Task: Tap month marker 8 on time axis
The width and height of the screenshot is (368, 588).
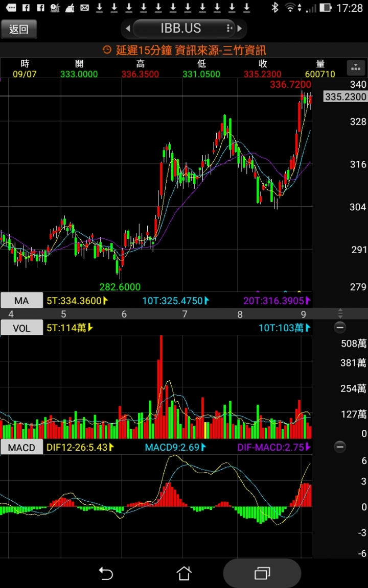Action: coord(240,314)
